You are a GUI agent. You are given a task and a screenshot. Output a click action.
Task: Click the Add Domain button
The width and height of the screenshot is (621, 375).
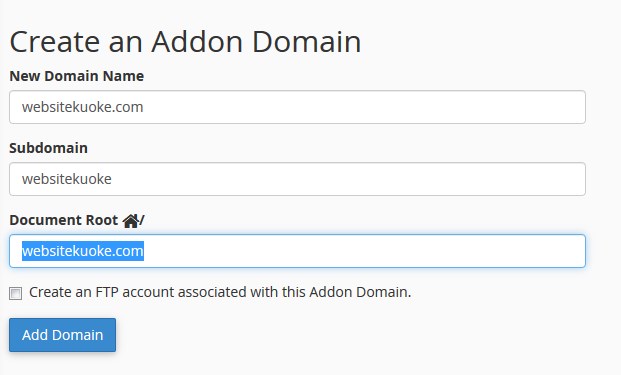click(x=63, y=335)
